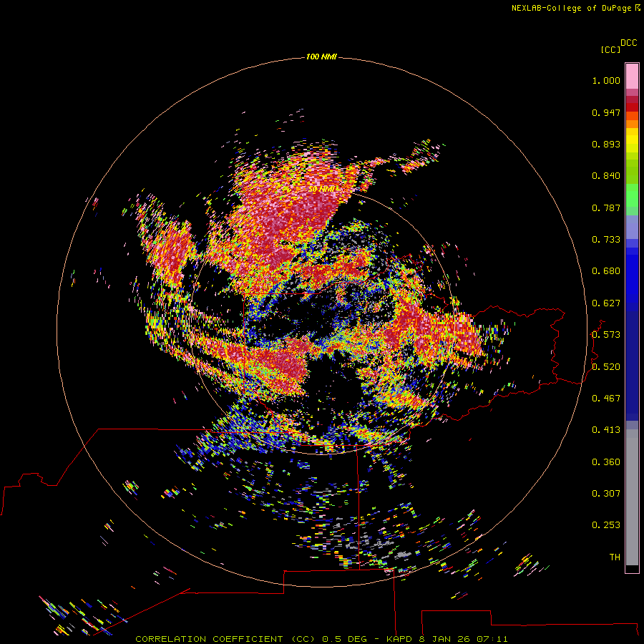Click the 0.360 scale value
This screenshot has height=644, width=644.
coord(606,462)
